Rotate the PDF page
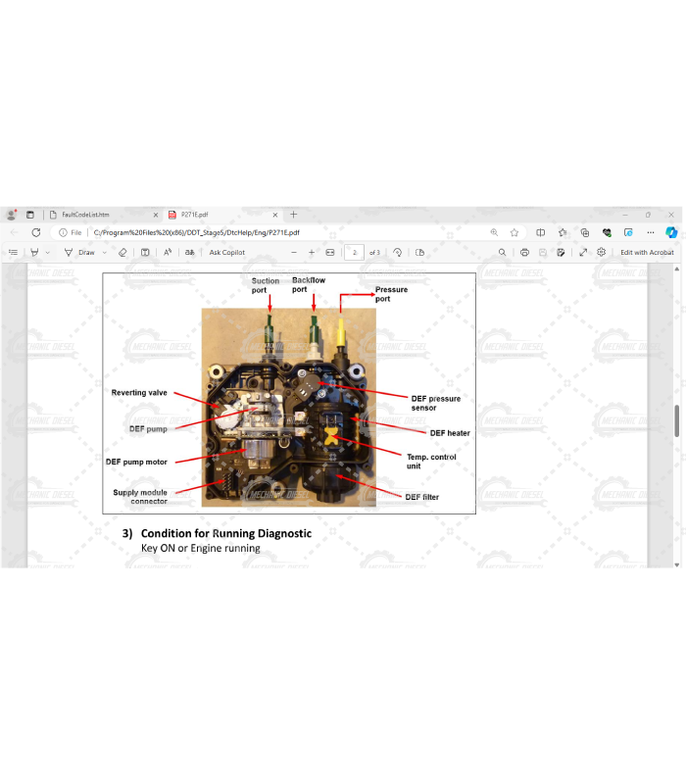The width and height of the screenshot is (686, 784). tap(398, 252)
